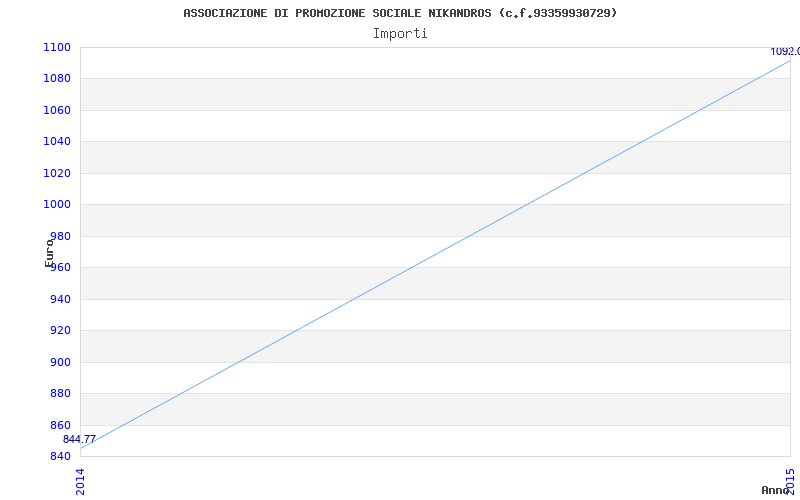Click the 844.77 data point label
The image size is (800, 500).
tap(79, 439)
